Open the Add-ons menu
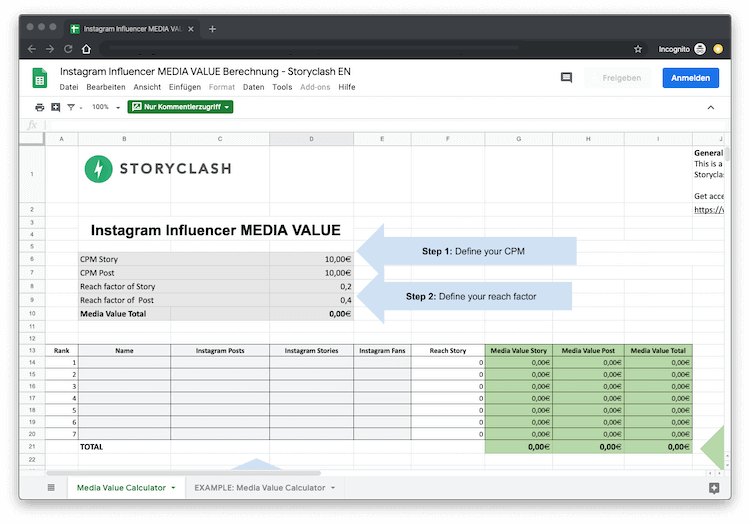Screen dimensions: 750x523 tap(315, 87)
